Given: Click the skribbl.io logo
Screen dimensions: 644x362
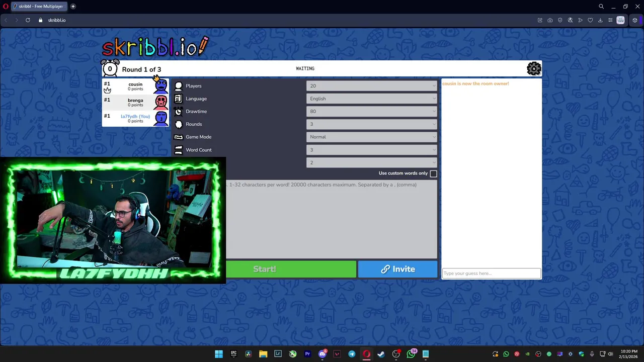Looking at the screenshot, I should click(x=155, y=46).
